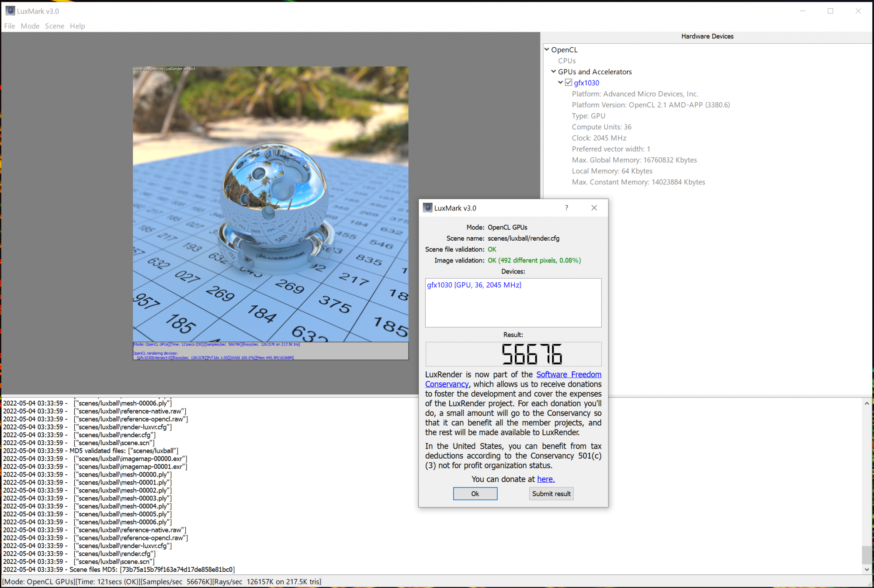Maximize the LuxMark main window
The image size is (874, 588).
click(x=830, y=11)
